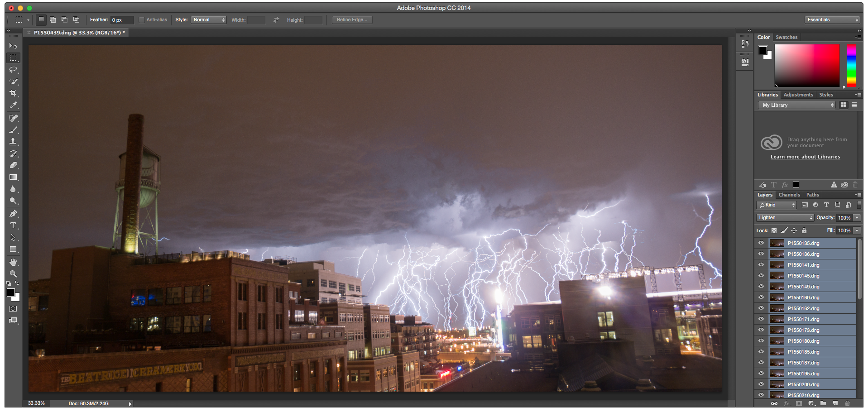
Task: Expand the Essentials workspace dropdown
Action: click(x=832, y=20)
